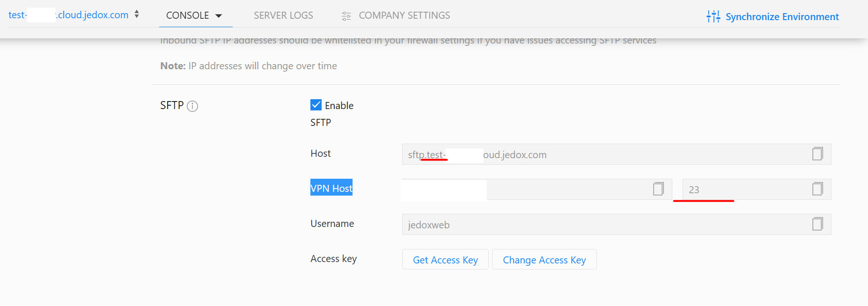Open the environment selector arrows
The height and width of the screenshot is (306, 868).
137,15
